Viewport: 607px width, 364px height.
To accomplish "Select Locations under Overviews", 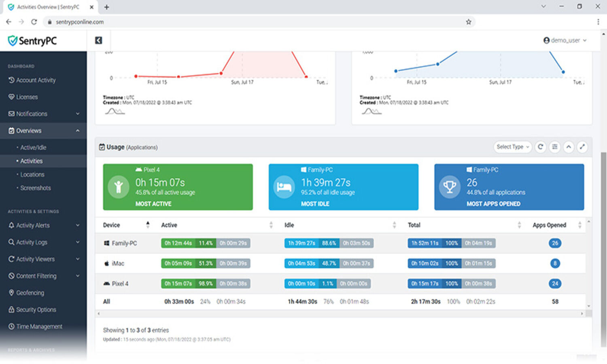I will click(x=32, y=174).
